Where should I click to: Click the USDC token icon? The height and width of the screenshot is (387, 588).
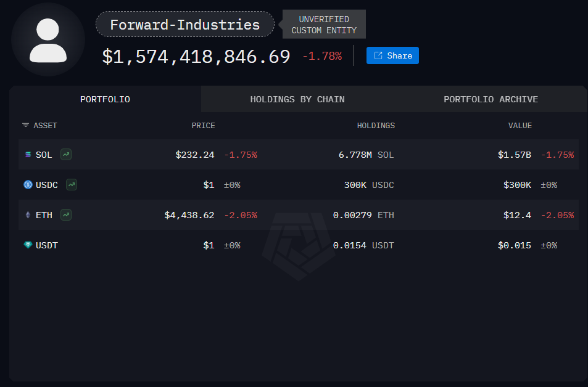pyautogui.click(x=28, y=184)
